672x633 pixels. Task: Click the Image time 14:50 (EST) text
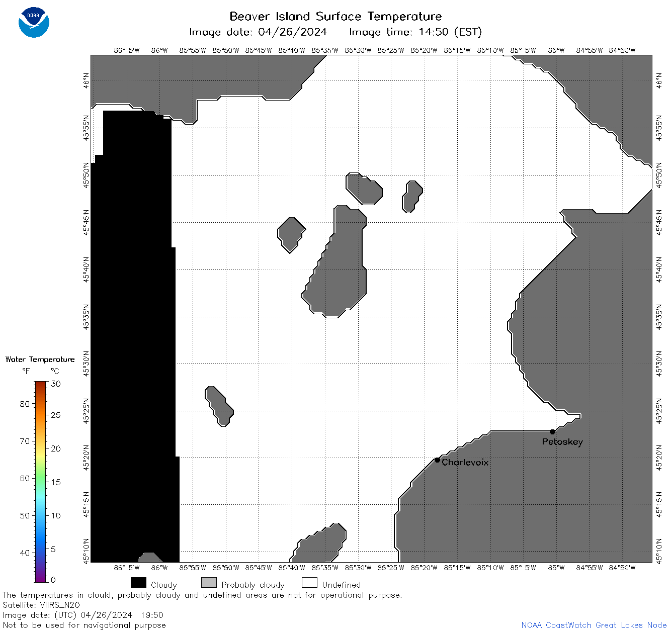pyautogui.click(x=415, y=32)
